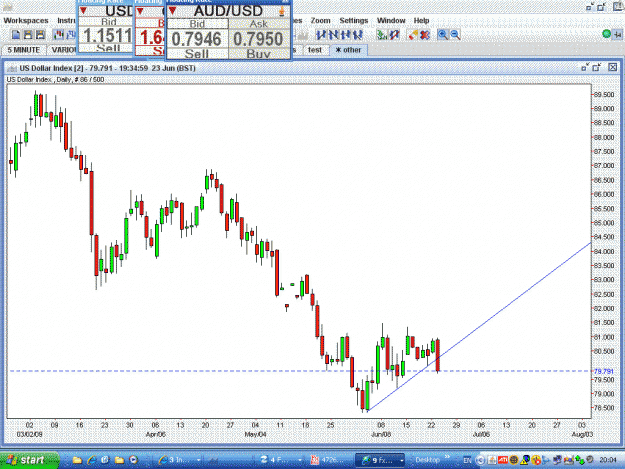Click the orange icon in the AUD/USD panel

pos(282,11)
